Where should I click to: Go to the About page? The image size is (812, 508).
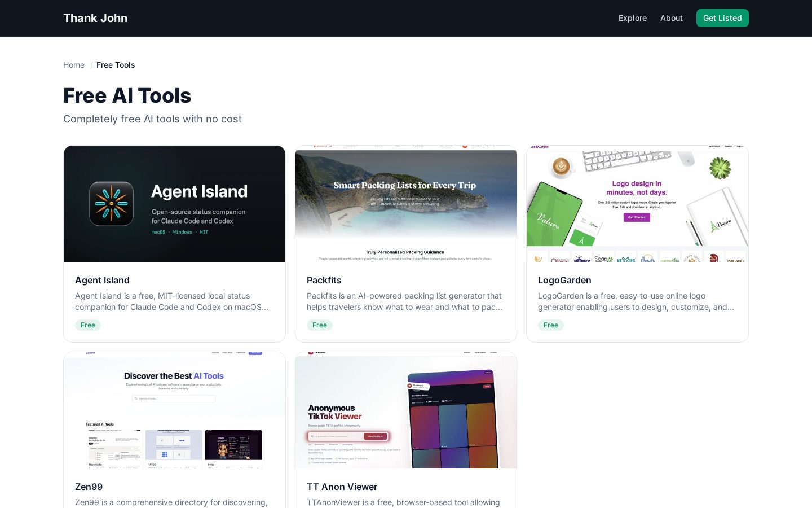[672, 18]
